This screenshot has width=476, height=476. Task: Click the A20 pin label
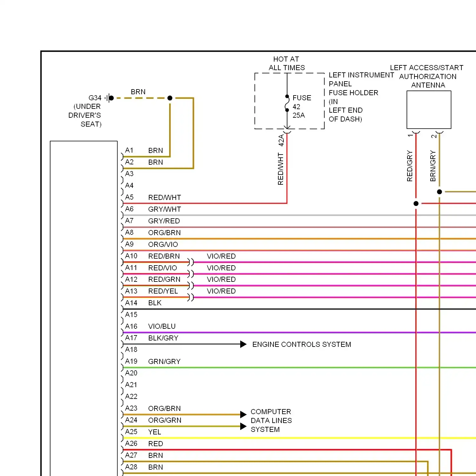[131, 373]
